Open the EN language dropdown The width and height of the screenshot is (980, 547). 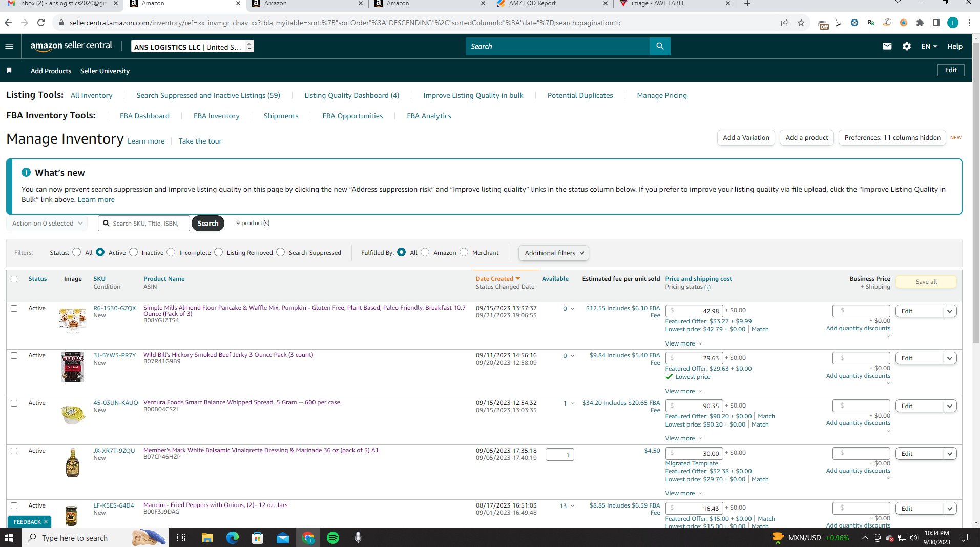[929, 46]
